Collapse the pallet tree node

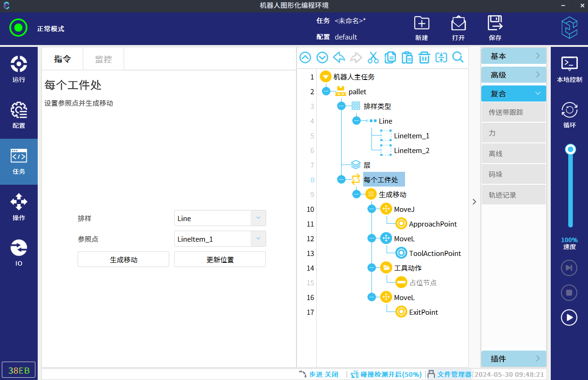pyautogui.click(x=326, y=91)
